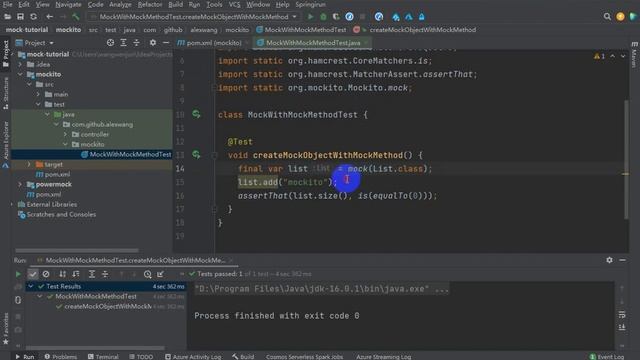640x360 pixels.
Task: Collapse all test results icon
Action: [x=105, y=274]
